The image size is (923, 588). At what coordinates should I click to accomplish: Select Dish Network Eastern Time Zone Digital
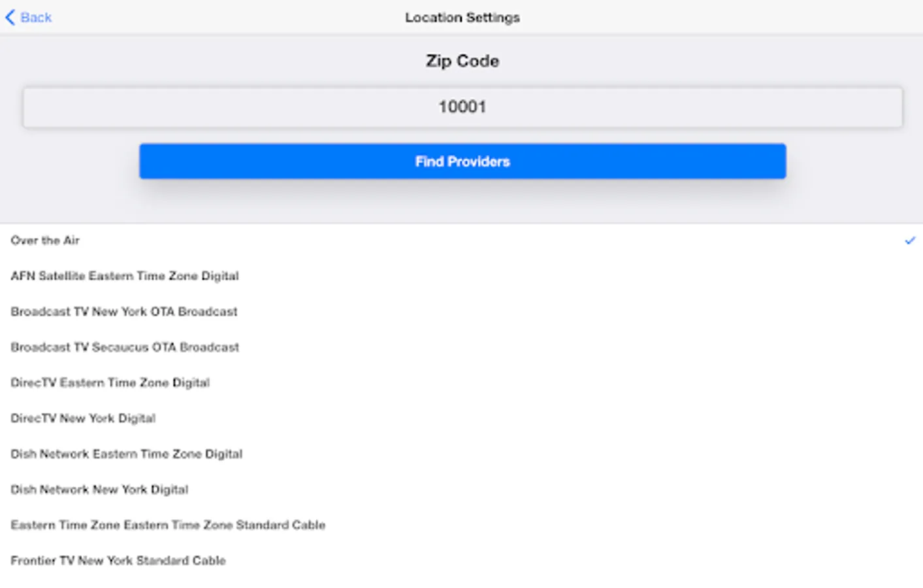point(461,454)
